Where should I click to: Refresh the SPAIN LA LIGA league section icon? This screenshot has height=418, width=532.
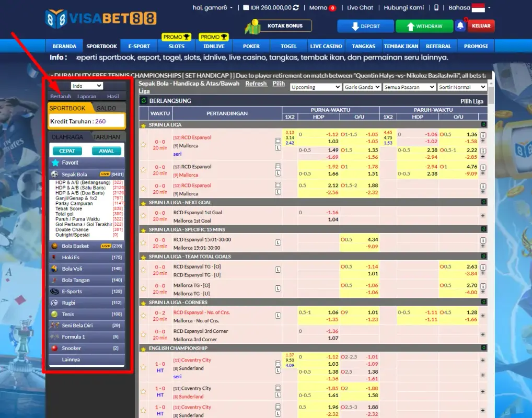(x=484, y=124)
